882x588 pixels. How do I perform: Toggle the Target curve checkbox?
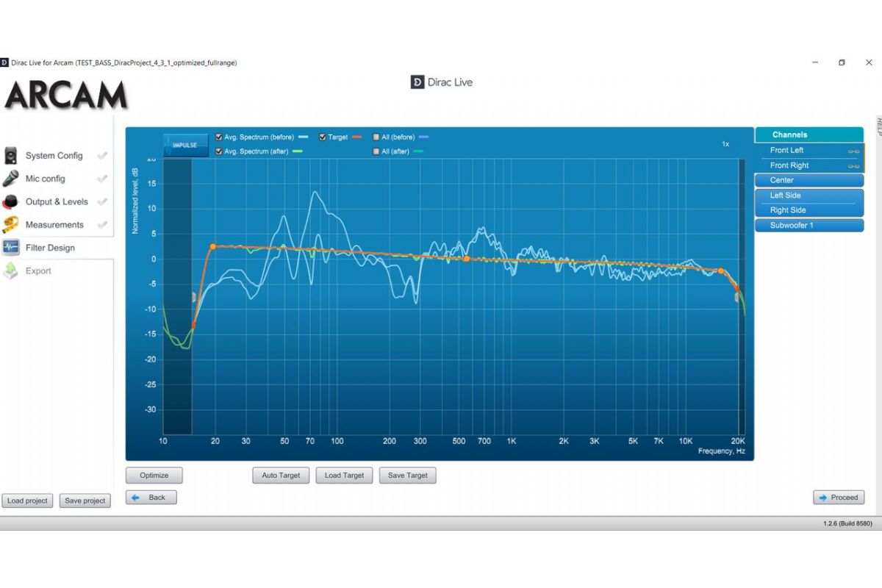pos(323,137)
